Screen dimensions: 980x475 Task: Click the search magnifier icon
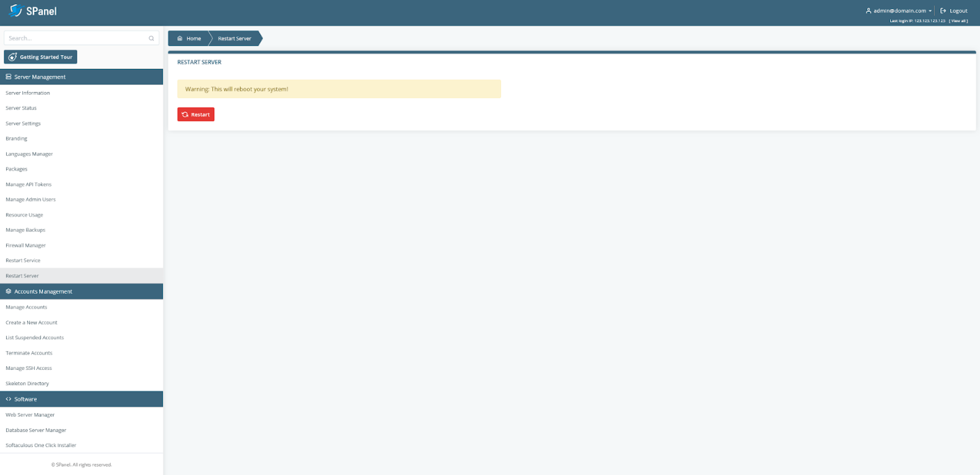pyautogui.click(x=151, y=38)
